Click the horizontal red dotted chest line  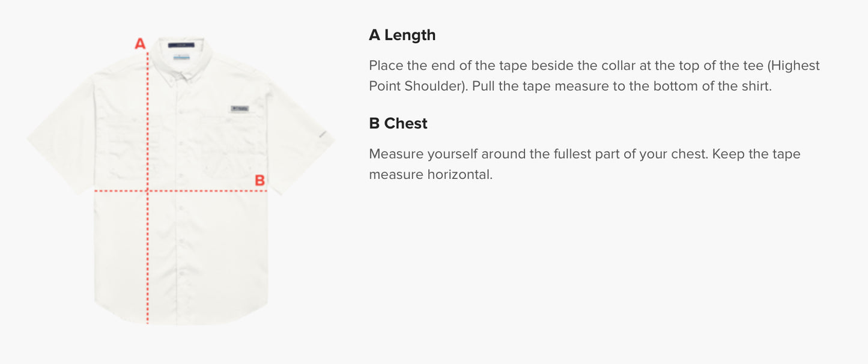210,191
